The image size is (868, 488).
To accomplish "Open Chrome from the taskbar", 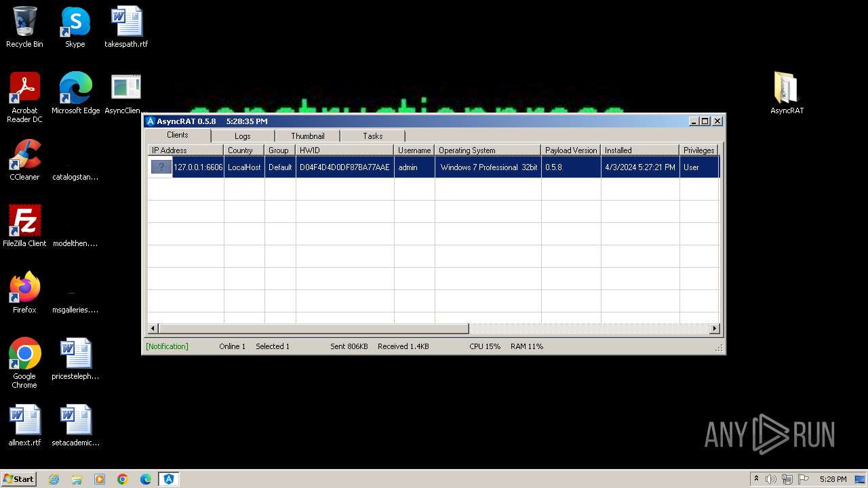I will [123, 479].
